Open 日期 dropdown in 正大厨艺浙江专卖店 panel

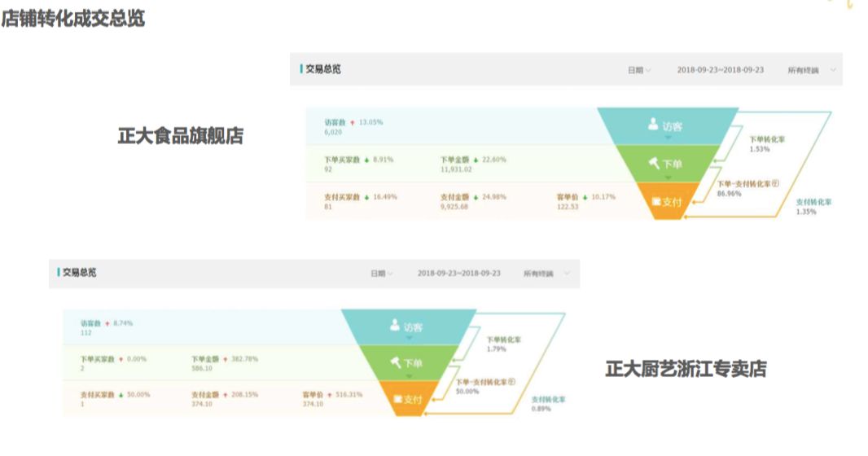[x=382, y=274]
